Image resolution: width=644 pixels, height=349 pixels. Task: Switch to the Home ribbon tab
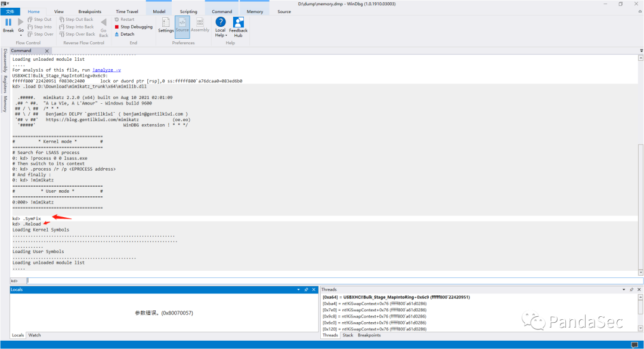tap(33, 11)
